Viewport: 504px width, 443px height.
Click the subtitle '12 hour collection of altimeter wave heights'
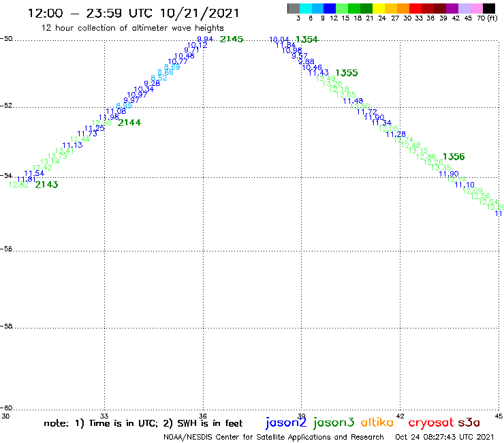click(132, 28)
